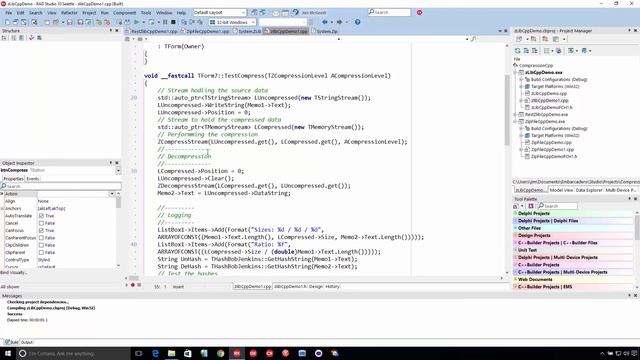The height and width of the screenshot is (360, 640).
Task: Open the Refactor menu
Action: tap(69, 13)
